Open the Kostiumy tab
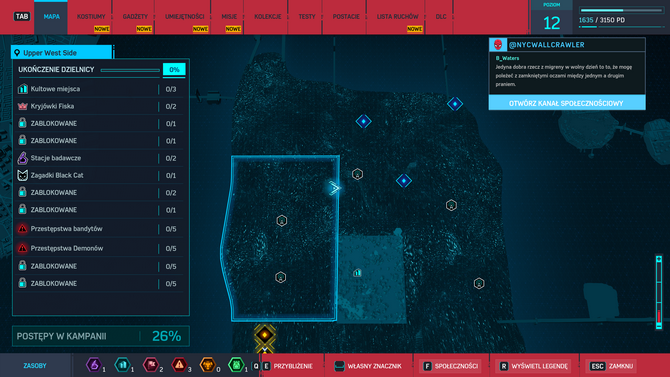The height and width of the screenshot is (377, 670). pos(91,17)
